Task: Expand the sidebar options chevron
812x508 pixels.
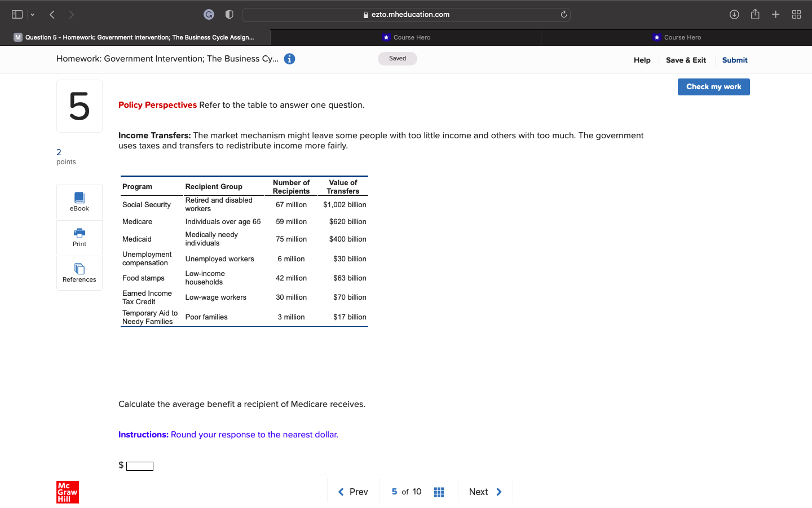Action: tap(32, 14)
